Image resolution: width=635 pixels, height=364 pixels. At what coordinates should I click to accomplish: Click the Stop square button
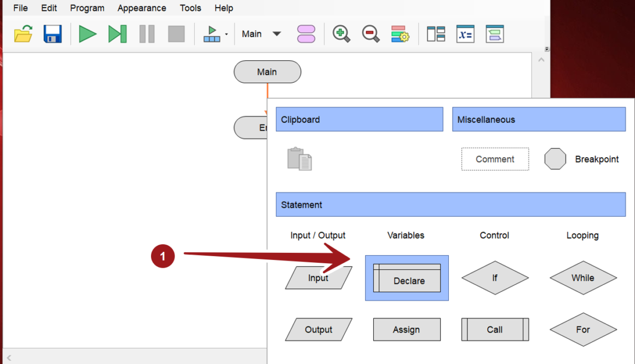(x=176, y=34)
